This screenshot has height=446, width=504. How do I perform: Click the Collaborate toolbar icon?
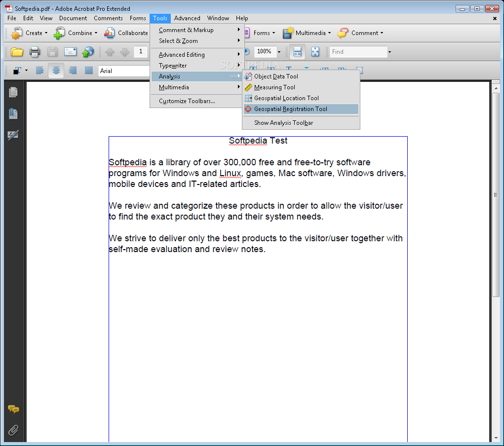coord(110,33)
